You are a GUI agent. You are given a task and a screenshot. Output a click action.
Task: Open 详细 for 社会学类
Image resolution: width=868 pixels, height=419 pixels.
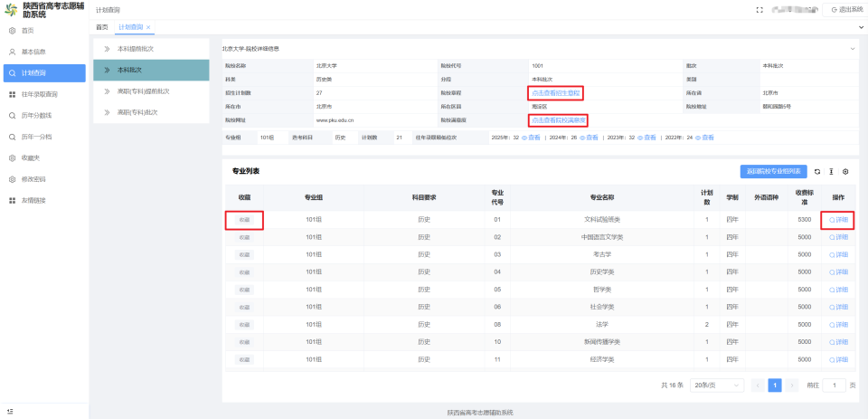(838, 307)
